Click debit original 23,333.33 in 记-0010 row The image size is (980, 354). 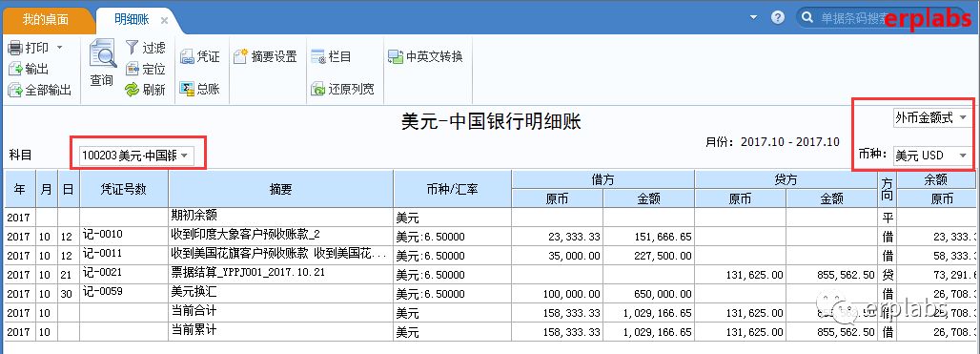tap(558, 236)
